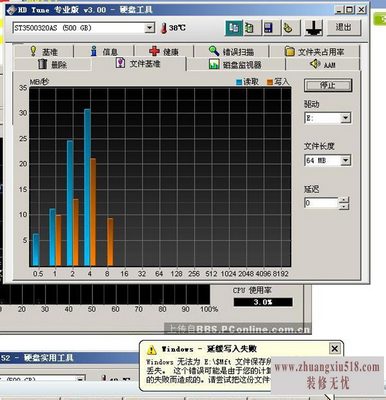Increase the delay value with up arrow
This screenshot has width=386, height=400.
pos(344,200)
